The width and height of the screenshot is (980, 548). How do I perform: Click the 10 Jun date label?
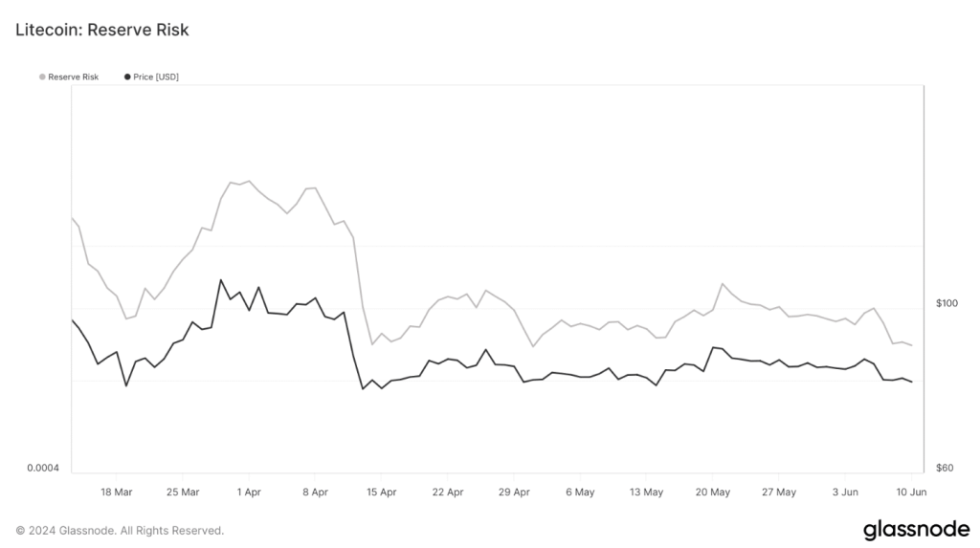pyautogui.click(x=911, y=492)
